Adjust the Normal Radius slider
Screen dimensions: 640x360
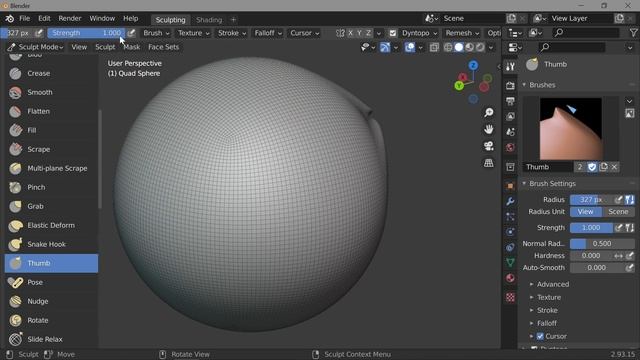point(602,244)
